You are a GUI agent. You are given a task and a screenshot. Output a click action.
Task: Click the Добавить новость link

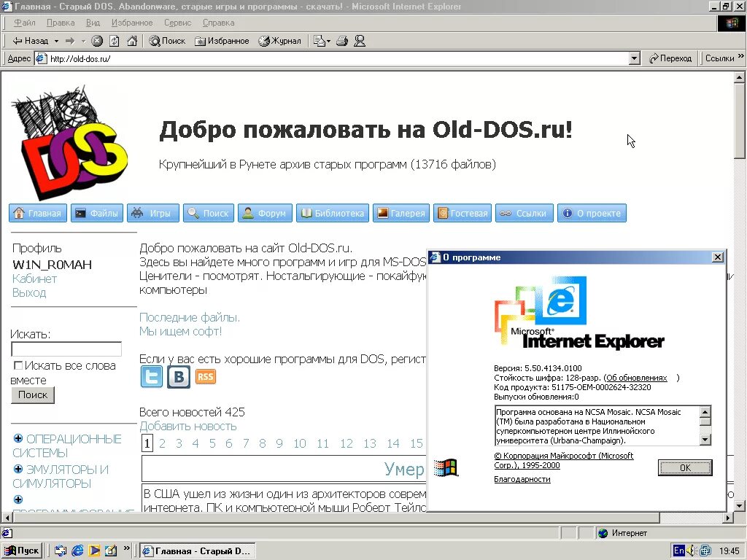187,426
